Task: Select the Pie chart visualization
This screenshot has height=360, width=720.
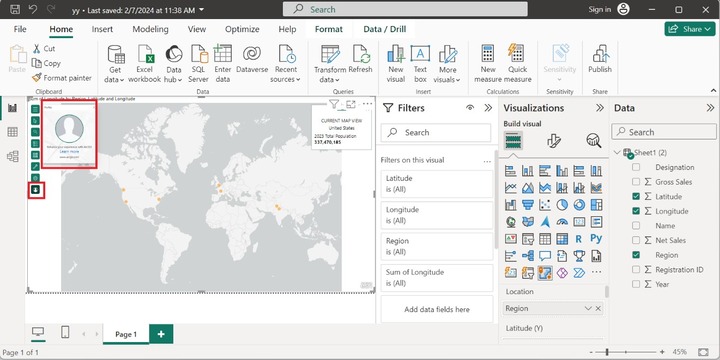Action: (562, 205)
